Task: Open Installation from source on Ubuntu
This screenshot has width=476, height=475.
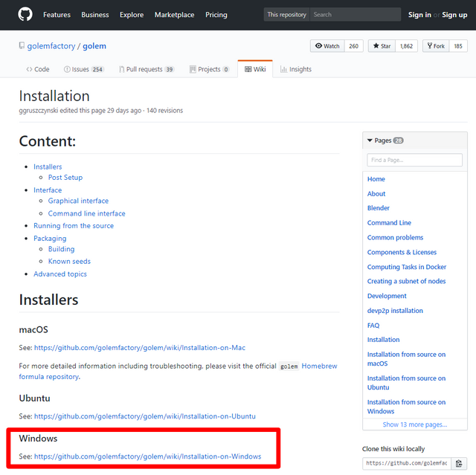Action: tap(407, 383)
